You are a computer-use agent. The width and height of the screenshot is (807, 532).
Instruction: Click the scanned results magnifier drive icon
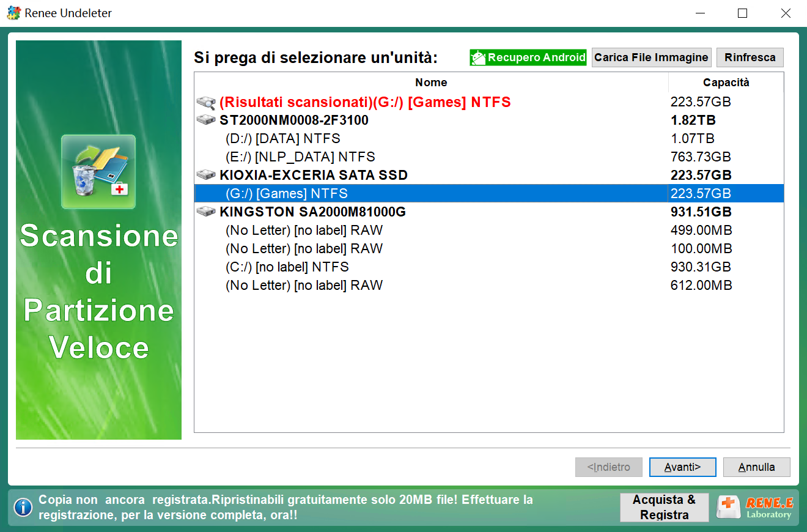pos(206,102)
